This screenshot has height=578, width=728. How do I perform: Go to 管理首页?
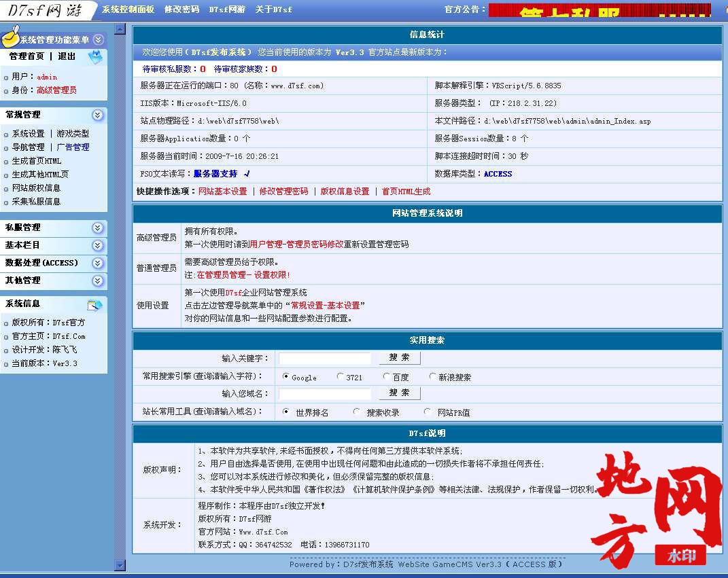[27, 56]
